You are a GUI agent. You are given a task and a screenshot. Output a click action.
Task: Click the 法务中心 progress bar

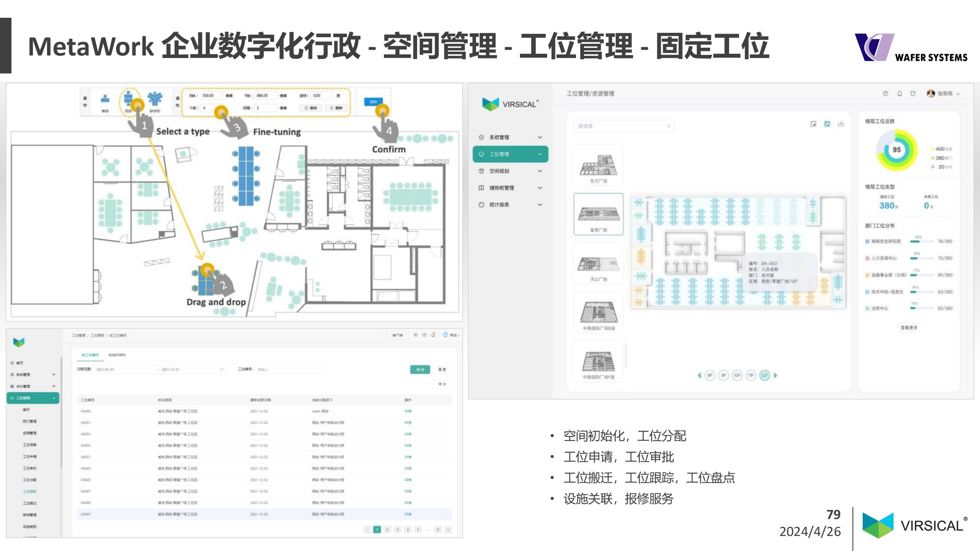(922, 308)
